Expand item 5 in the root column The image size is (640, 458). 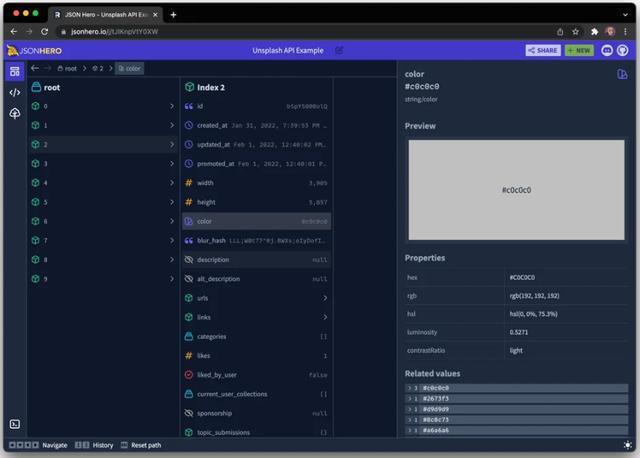tap(171, 202)
